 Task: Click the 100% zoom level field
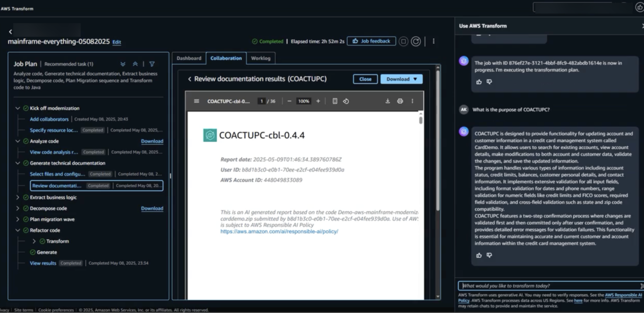[303, 101]
